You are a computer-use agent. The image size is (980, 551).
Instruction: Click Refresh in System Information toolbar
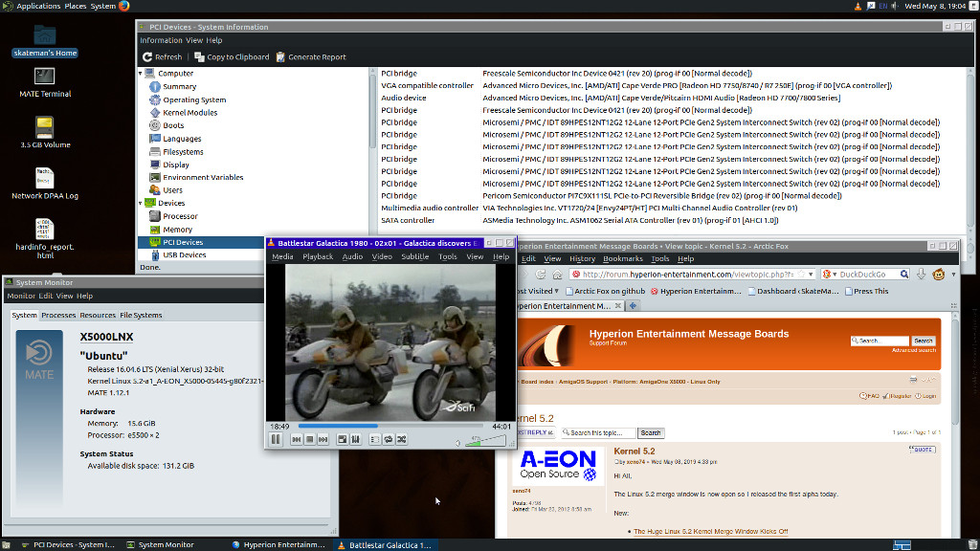point(163,56)
